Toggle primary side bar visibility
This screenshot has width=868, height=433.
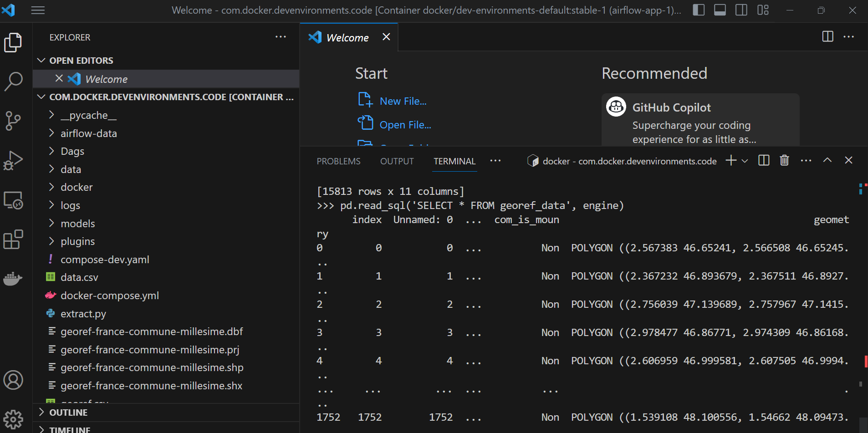pos(699,10)
